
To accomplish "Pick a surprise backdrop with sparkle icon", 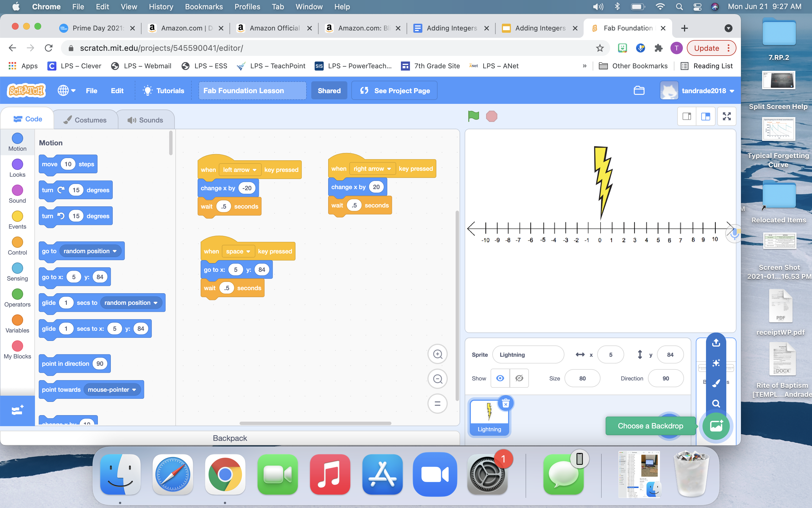I will click(x=716, y=363).
